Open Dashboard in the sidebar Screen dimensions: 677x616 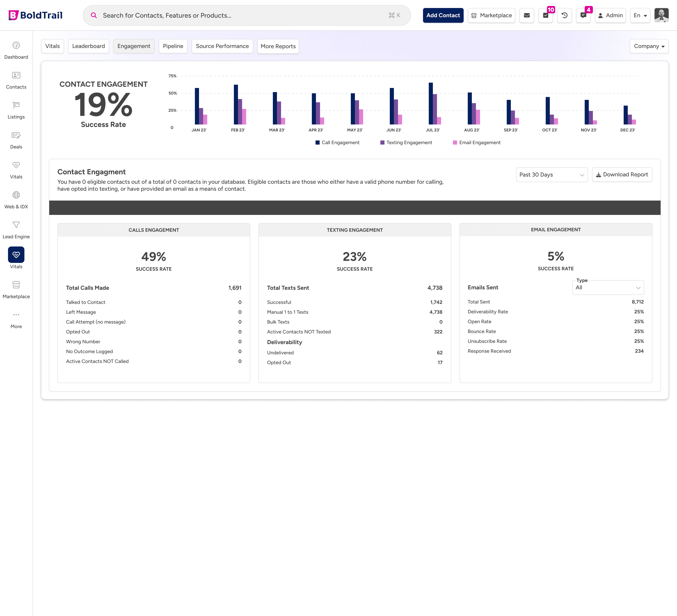pos(16,50)
